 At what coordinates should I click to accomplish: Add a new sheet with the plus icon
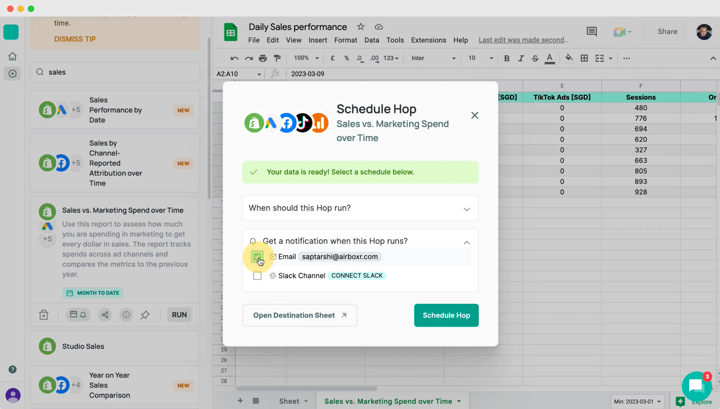point(240,401)
